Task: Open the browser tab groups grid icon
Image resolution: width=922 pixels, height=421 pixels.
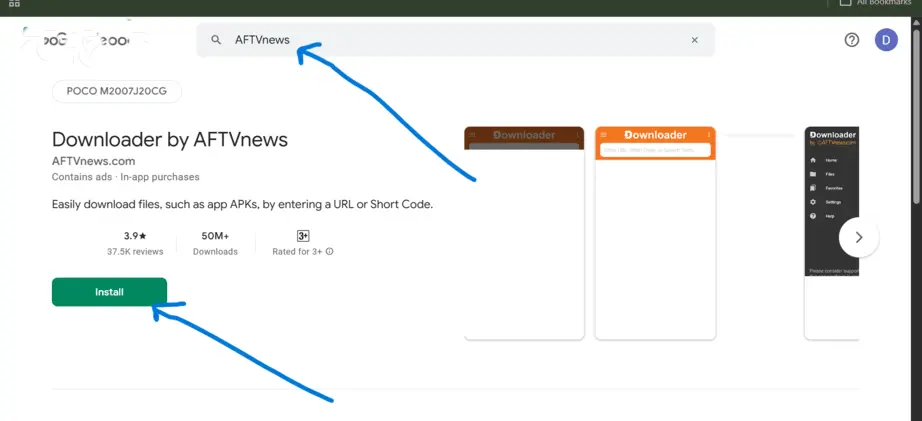Action: [x=15, y=3]
